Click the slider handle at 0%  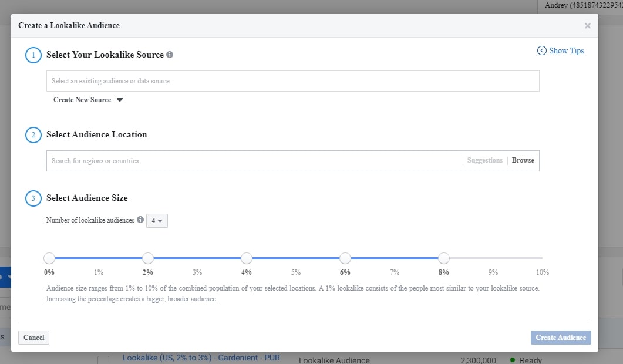coord(49,258)
